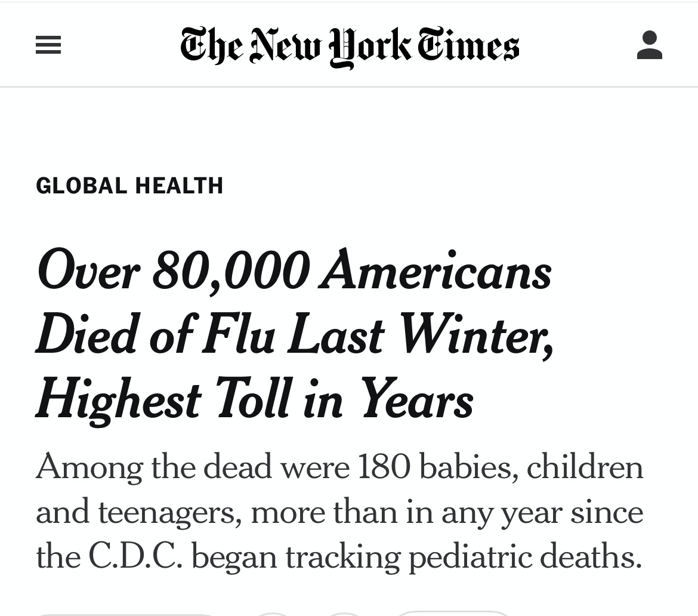Click "C.D.C." in the summary text
This screenshot has height=616, width=698.
[135, 557]
